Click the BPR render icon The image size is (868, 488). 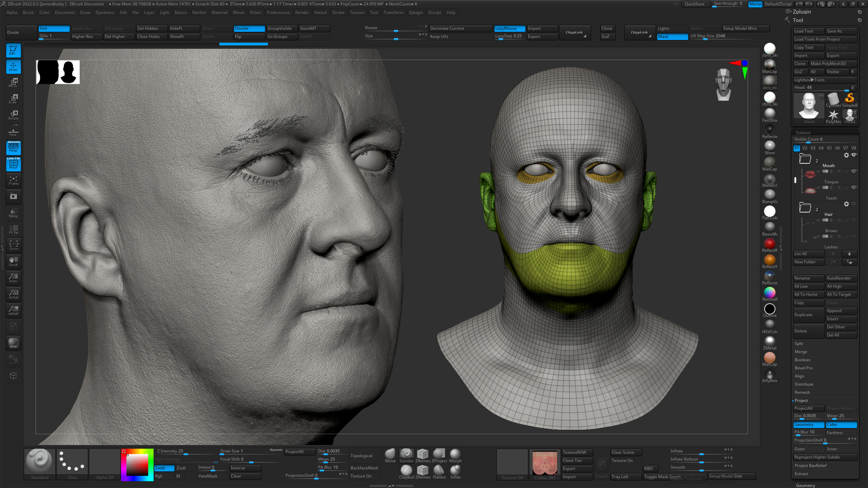[x=14, y=343]
